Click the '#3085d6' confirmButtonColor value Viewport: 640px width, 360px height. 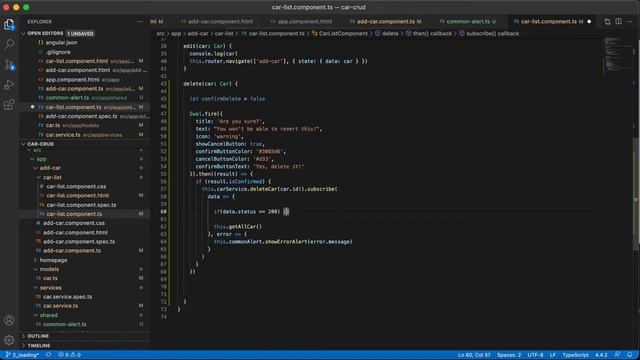[x=271, y=151]
